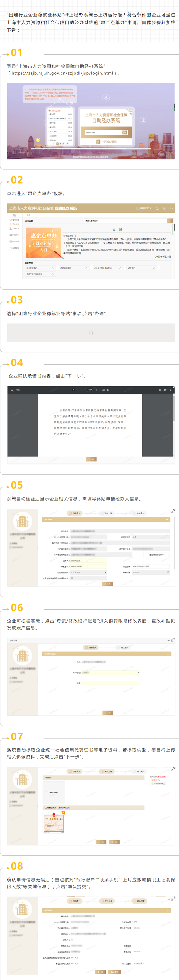The width and height of the screenshot is (179, 980).
Task: Click the round user icon right of login box
Action: (x=144, y=120)
